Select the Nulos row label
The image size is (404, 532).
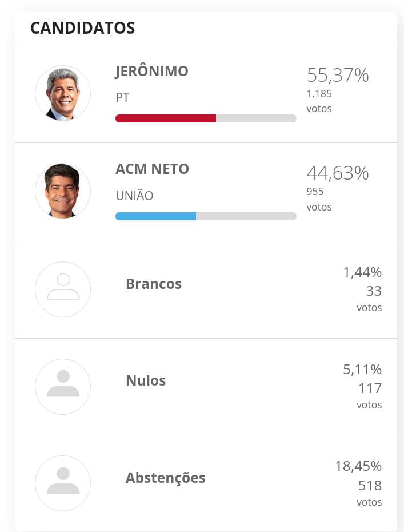[x=146, y=380]
